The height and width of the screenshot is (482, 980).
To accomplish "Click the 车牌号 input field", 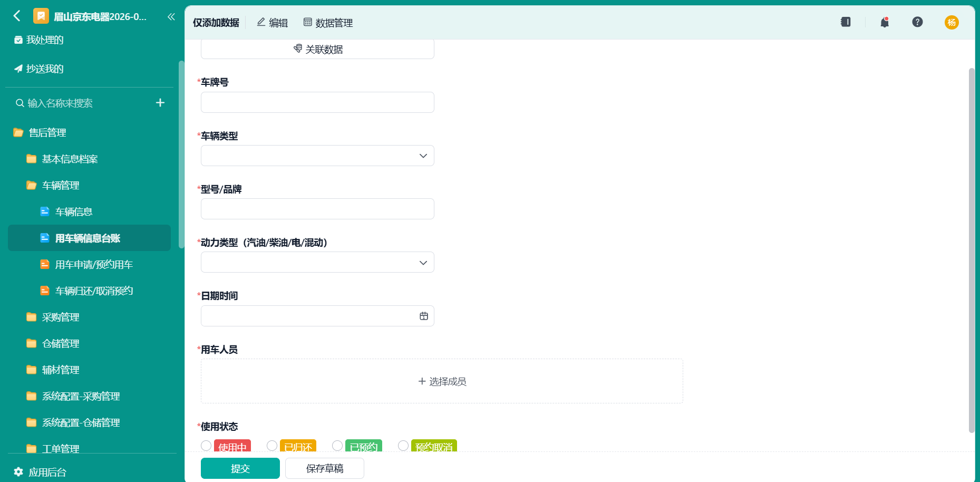I will point(317,102).
